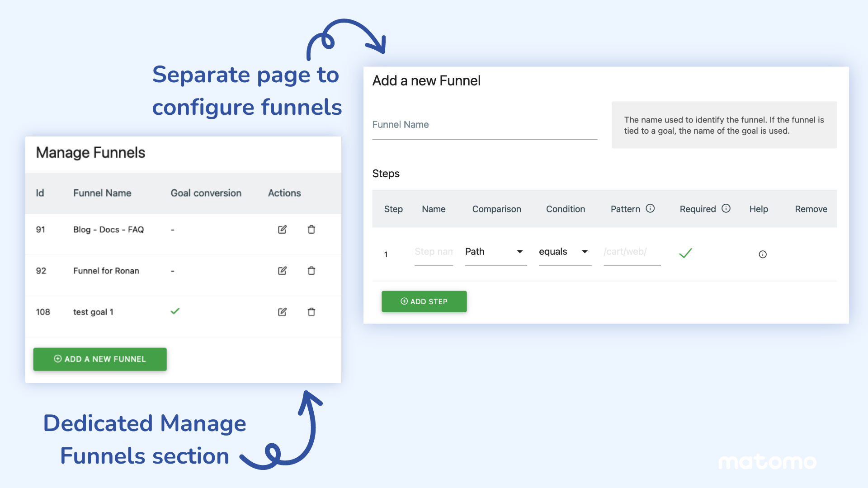The width and height of the screenshot is (868, 488).
Task: Delete the Blog - Docs - FAQ funnel
Action: [x=311, y=230]
